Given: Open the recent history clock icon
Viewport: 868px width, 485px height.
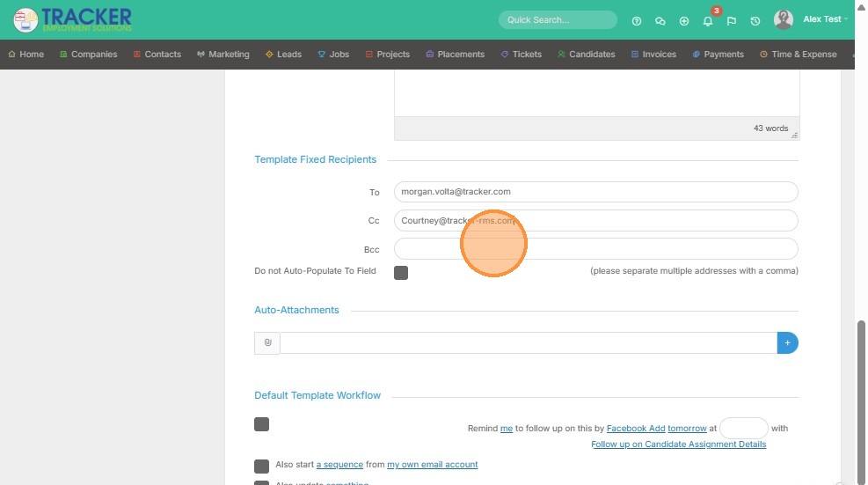Looking at the screenshot, I should click(755, 20).
